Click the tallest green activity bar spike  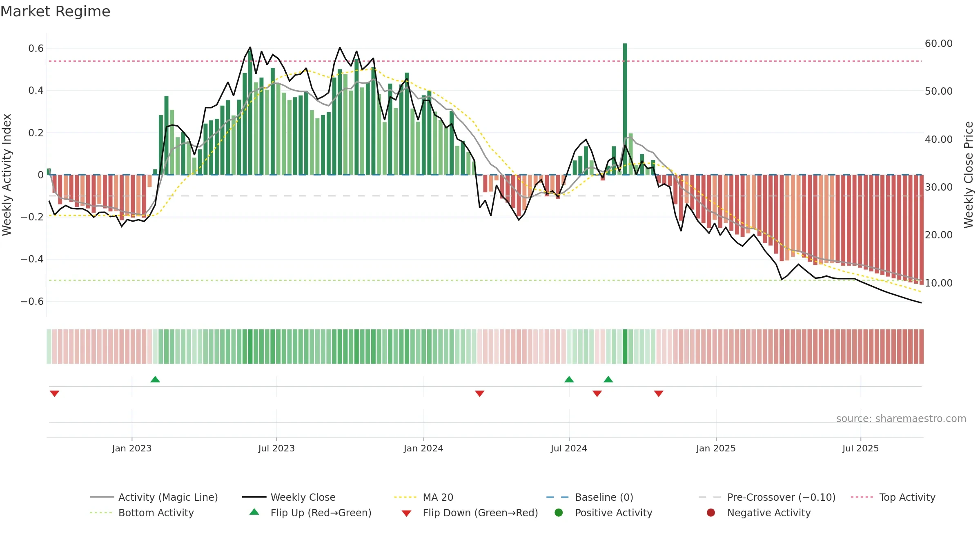pos(625,109)
